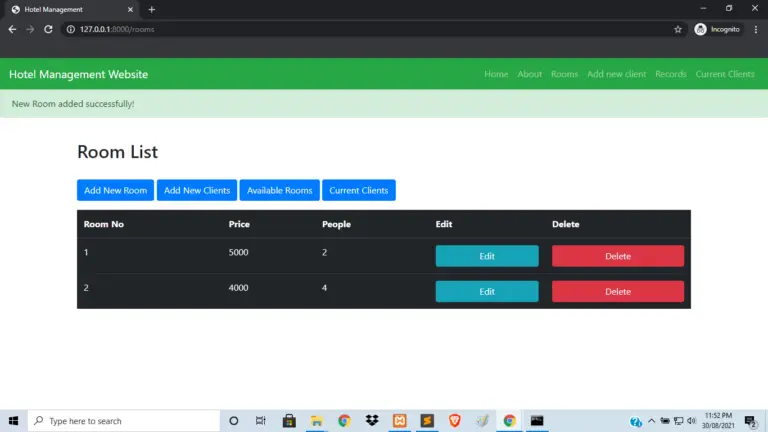768x432 pixels.
Task: Click the browser forward arrow
Action: point(30,29)
